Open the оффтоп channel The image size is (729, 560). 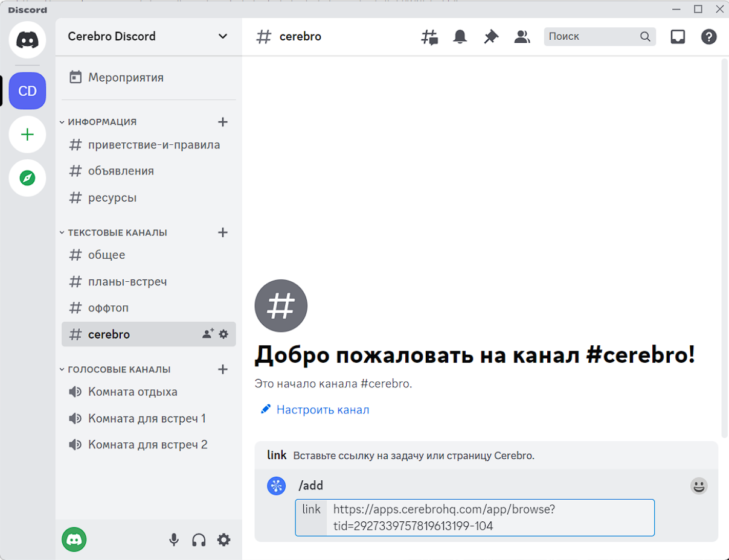click(149, 308)
